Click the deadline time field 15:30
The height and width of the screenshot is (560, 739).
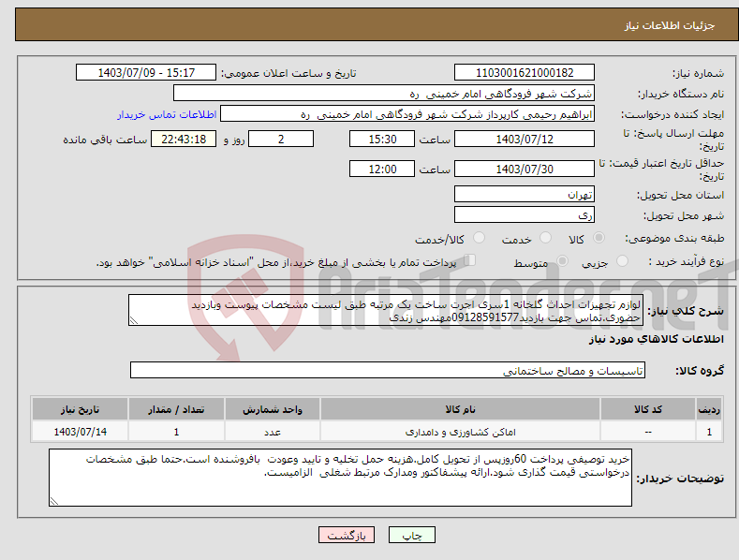(x=382, y=139)
